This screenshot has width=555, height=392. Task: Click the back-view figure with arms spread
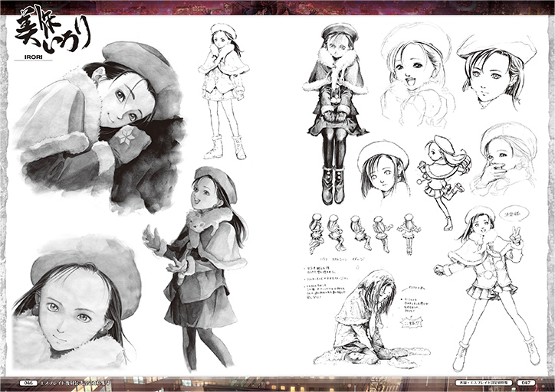[x=409, y=234]
